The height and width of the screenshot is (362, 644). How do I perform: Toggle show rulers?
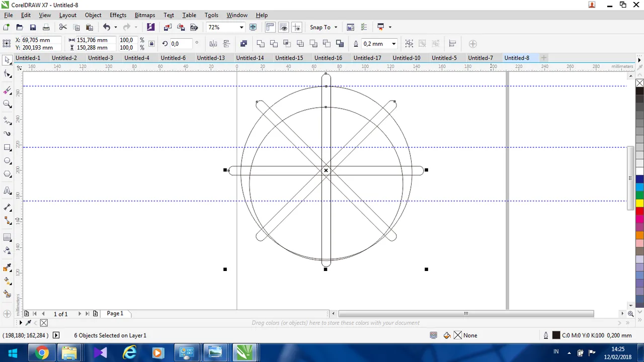[270, 27]
